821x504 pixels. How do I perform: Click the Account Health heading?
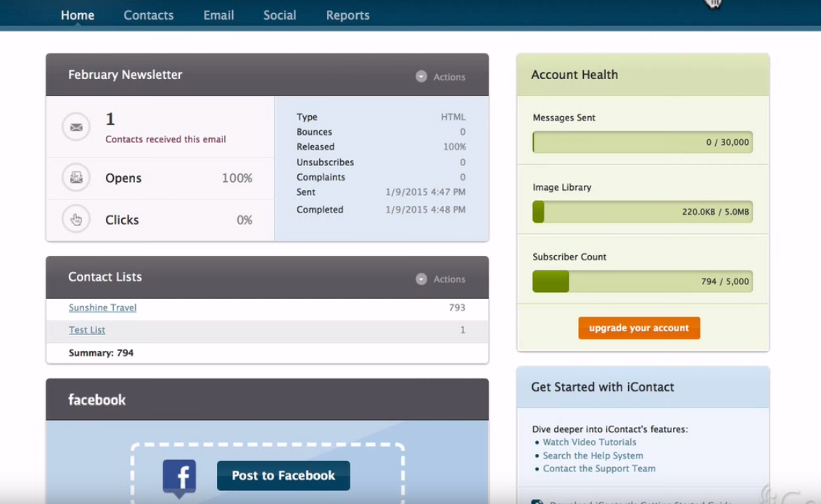[x=574, y=75]
